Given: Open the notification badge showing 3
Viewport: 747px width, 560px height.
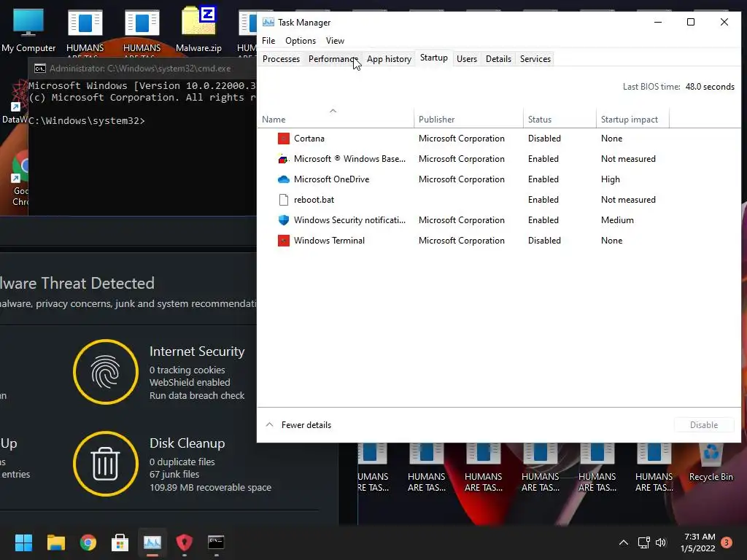Looking at the screenshot, I should pos(727,542).
